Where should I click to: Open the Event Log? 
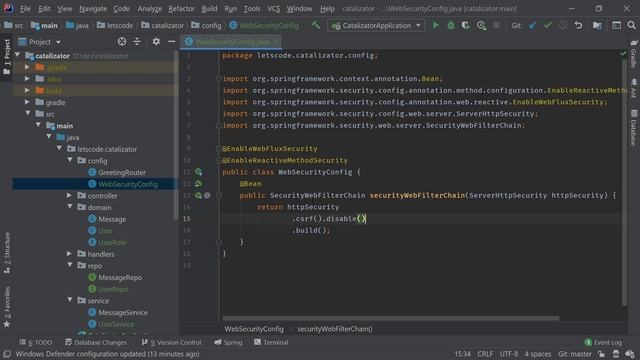tap(603, 342)
